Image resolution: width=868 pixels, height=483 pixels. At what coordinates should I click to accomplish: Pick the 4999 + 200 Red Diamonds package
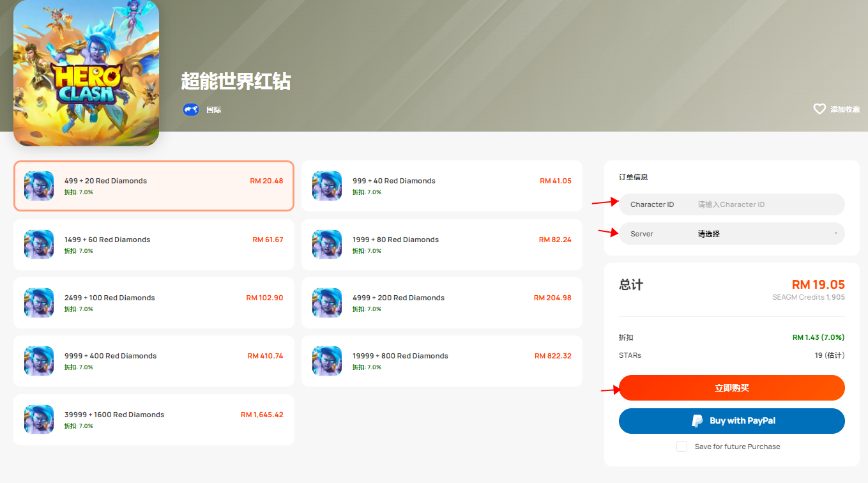click(442, 303)
